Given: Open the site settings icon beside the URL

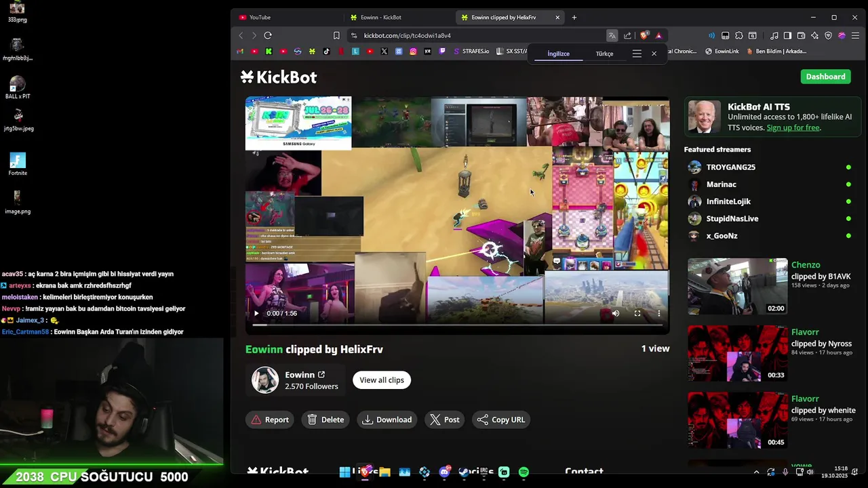Looking at the screenshot, I should (x=354, y=35).
